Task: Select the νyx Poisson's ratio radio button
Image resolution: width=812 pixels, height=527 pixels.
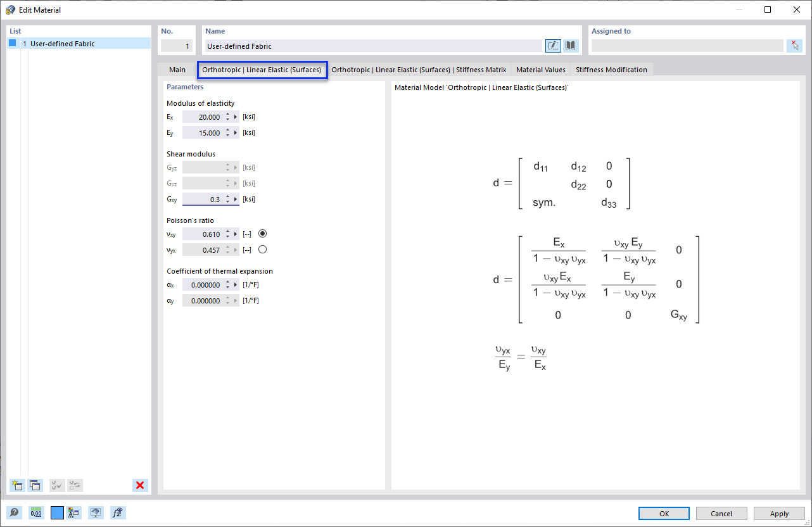Action: pos(263,250)
